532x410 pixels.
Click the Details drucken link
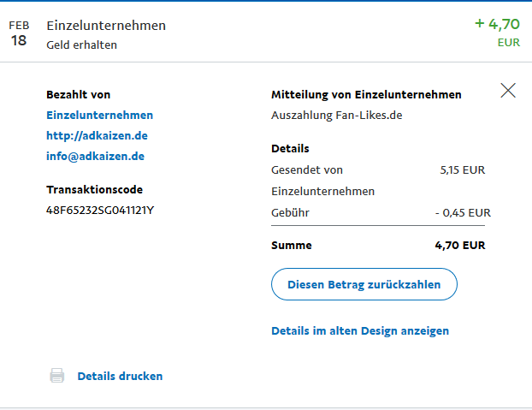coord(120,376)
